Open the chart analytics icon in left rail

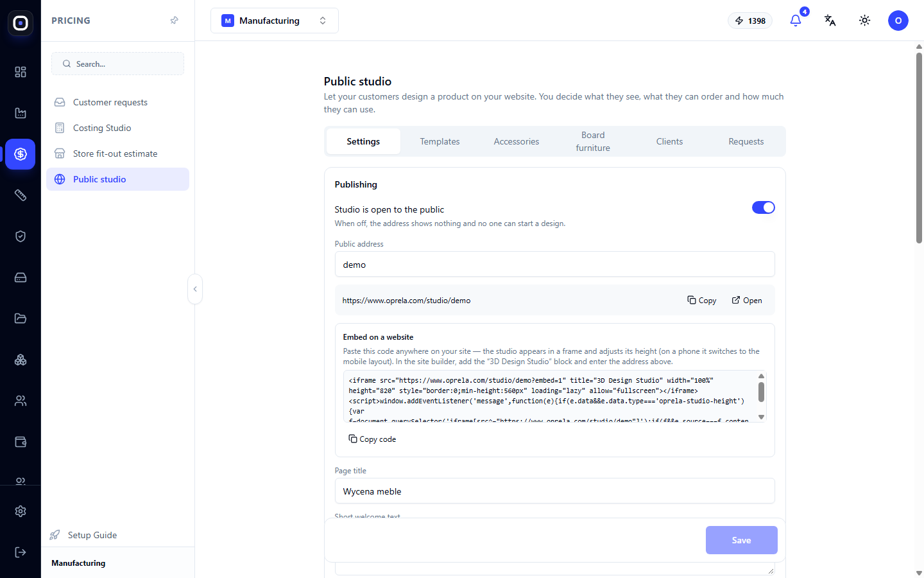21,113
